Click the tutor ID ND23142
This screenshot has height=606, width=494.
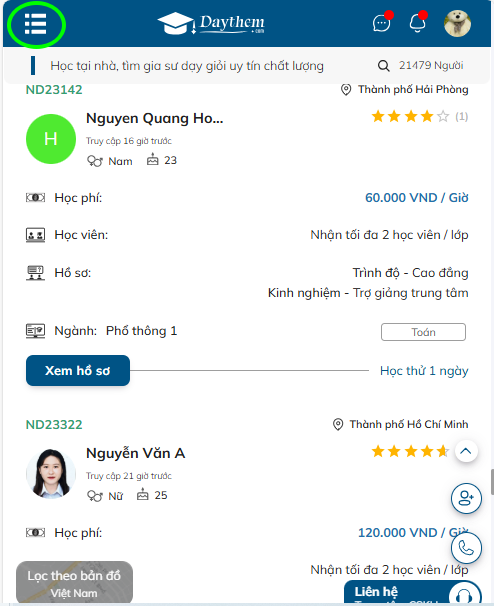(54, 90)
